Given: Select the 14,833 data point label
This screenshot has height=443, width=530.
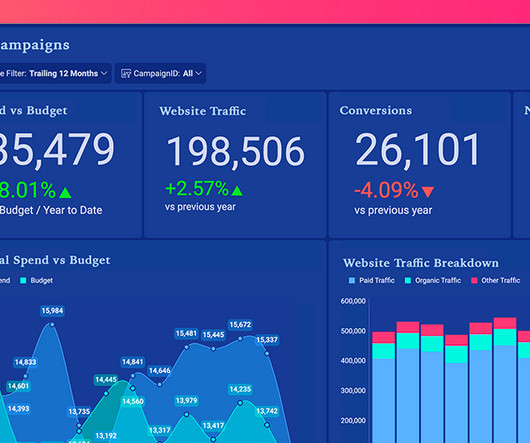Looking at the screenshot, I should 25,362.
